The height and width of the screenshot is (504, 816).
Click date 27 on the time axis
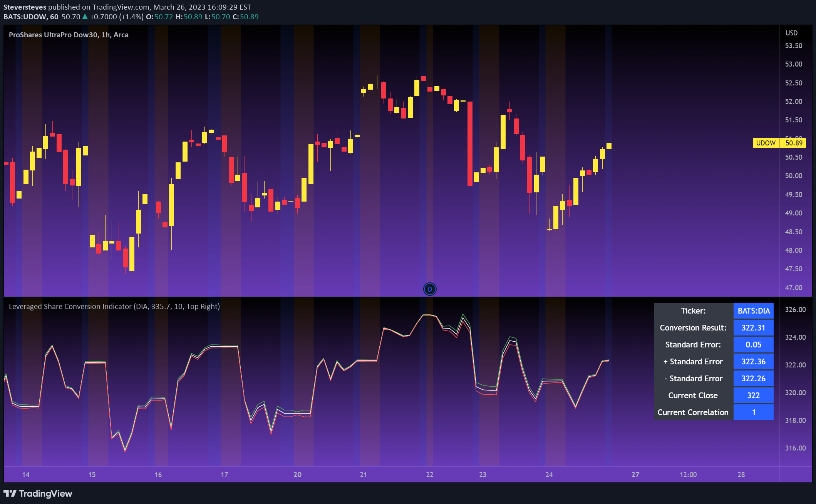(x=635, y=475)
